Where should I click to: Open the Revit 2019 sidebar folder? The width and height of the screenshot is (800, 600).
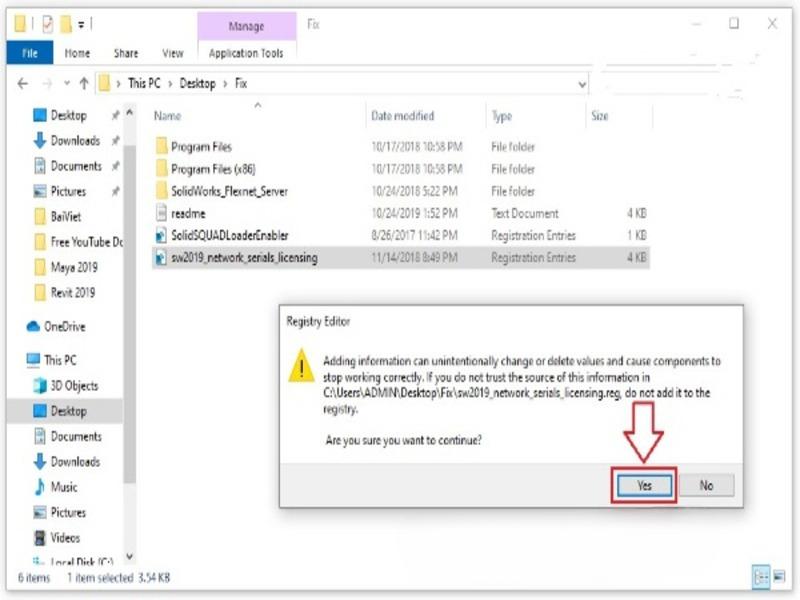tap(72, 292)
